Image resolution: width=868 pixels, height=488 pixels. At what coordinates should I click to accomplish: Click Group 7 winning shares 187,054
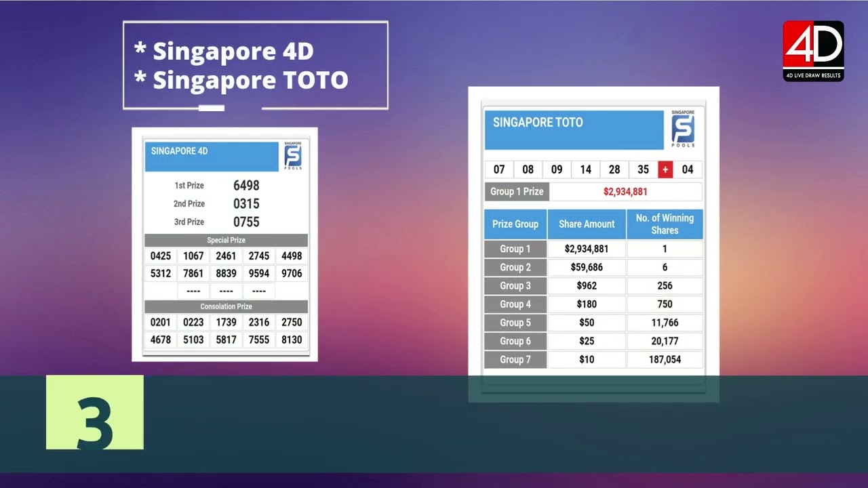pos(665,359)
